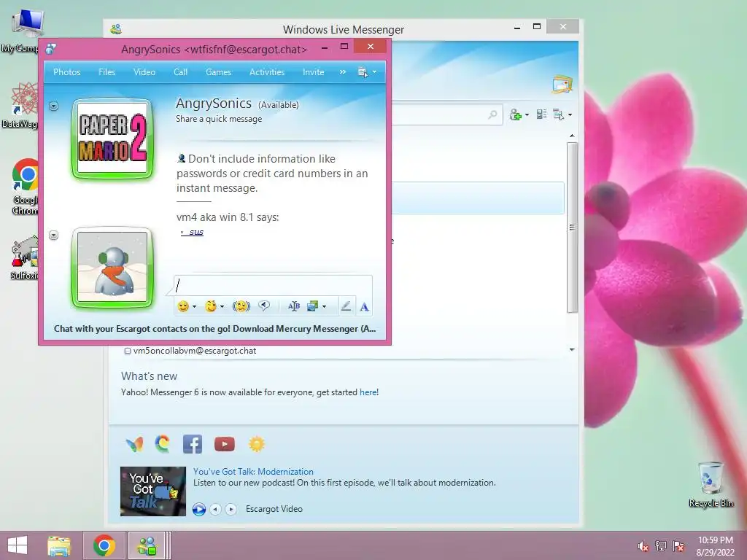Click the show menu icon in chat window
Viewport: 747px width, 560px height.
point(363,72)
